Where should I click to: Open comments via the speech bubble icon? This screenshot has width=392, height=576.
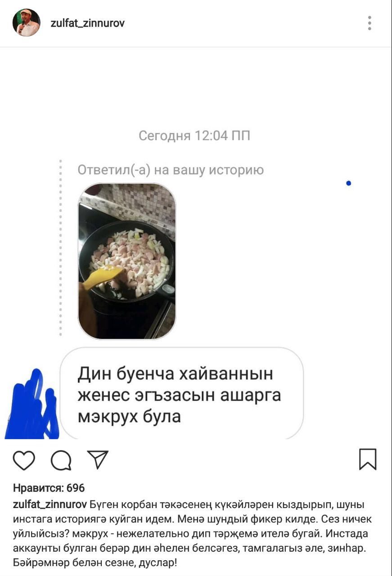pos(61,460)
